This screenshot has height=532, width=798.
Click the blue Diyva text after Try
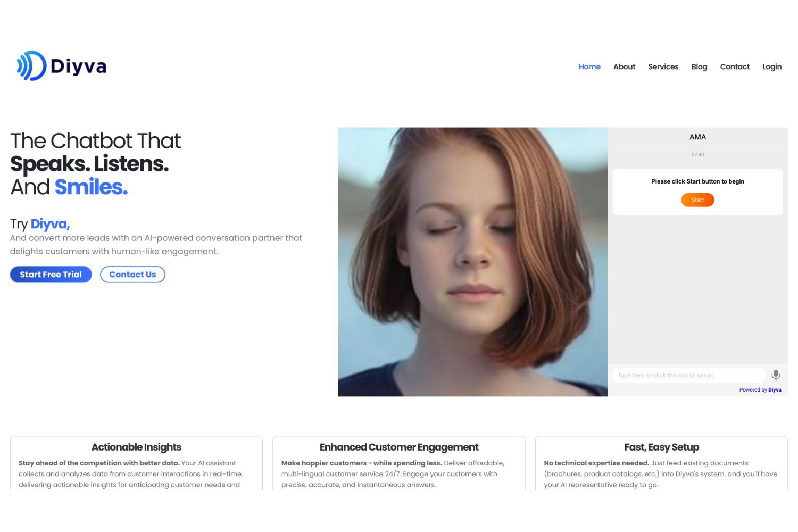point(50,224)
